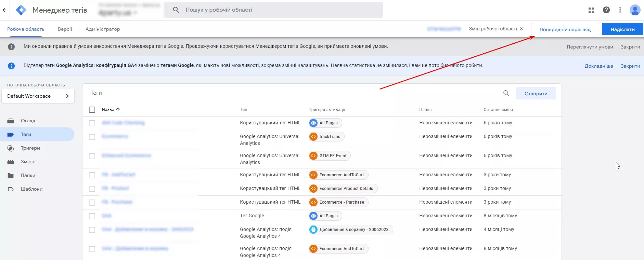Check the row with GTM EE Event trigger
This screenshot has width=644, height=260.
92,156
